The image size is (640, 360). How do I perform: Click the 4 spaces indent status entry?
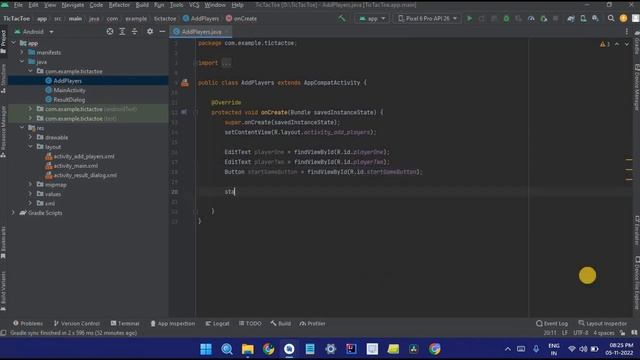604,333
